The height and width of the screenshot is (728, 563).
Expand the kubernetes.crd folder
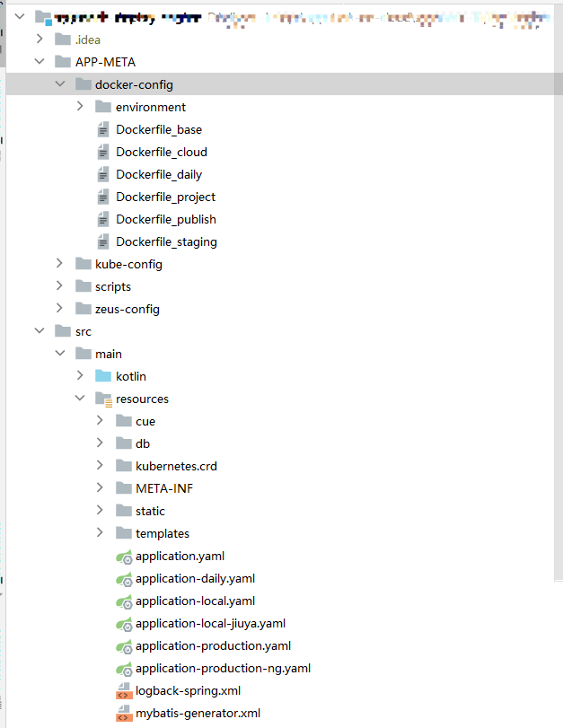tap(100, 465)
